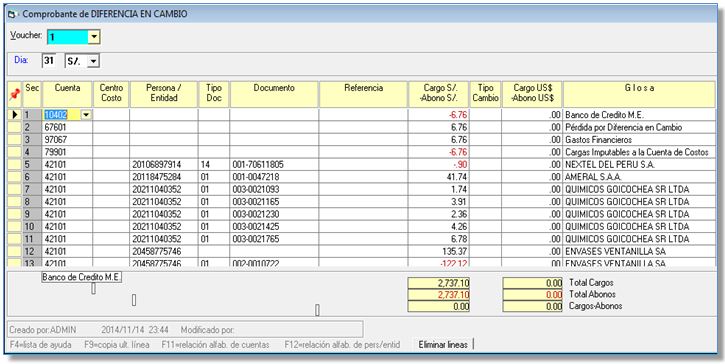The height and width of the screenshot is (364, 725).
Task: Click the Tipo Doc column header
Action: (214, 94)
